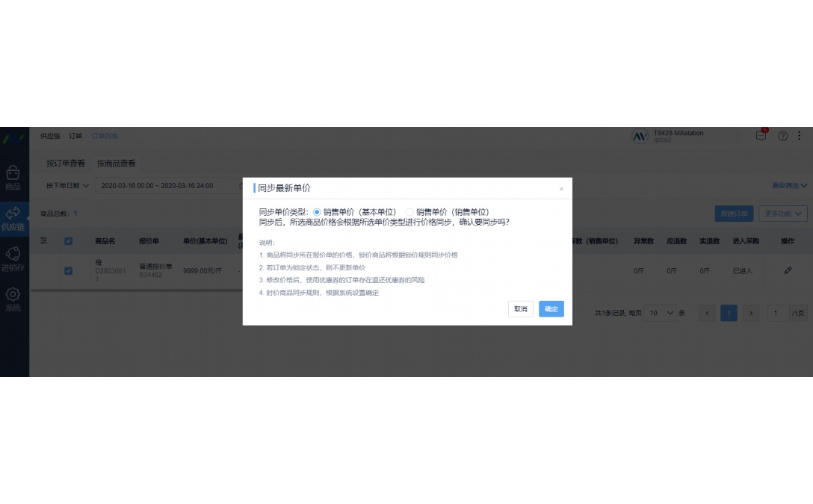Open the 系统 settings gear in sidebar

point(13,299)
